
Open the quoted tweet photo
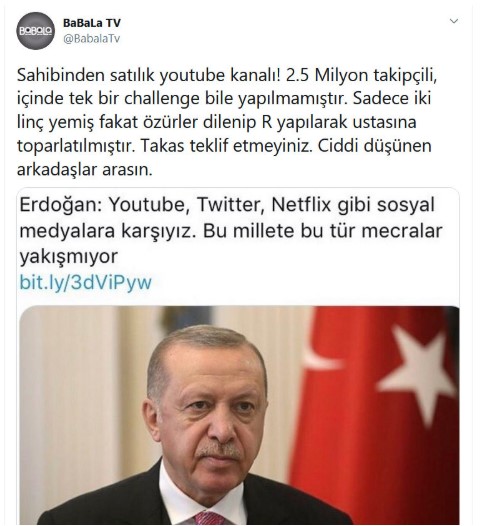(239, 415)
